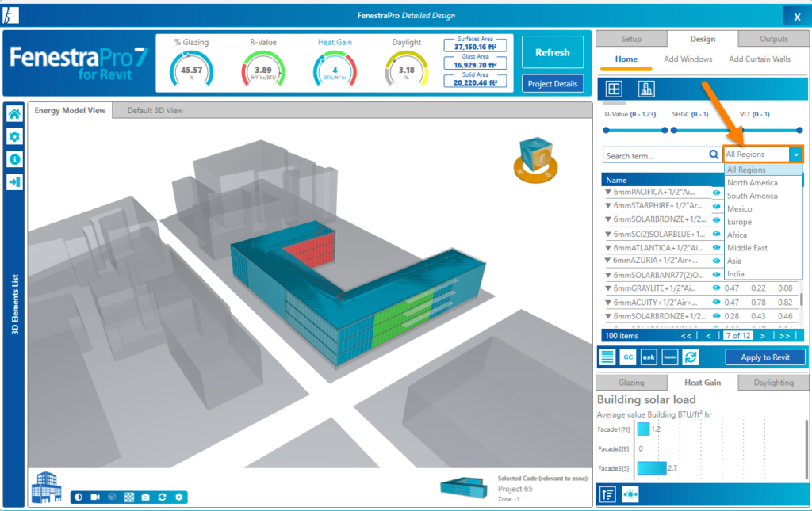Go to next page with > button
The height and width of the screenshot is (511, 812).
763,336
